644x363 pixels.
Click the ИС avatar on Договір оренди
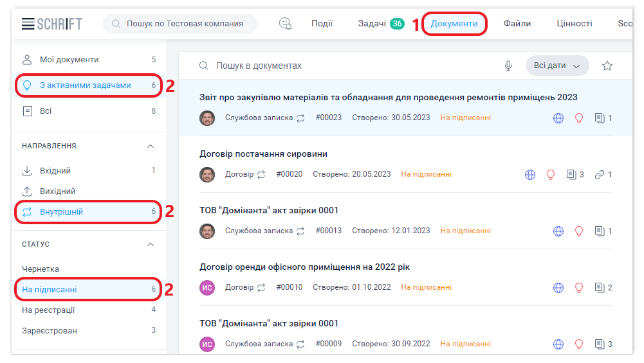click(207, 288)
